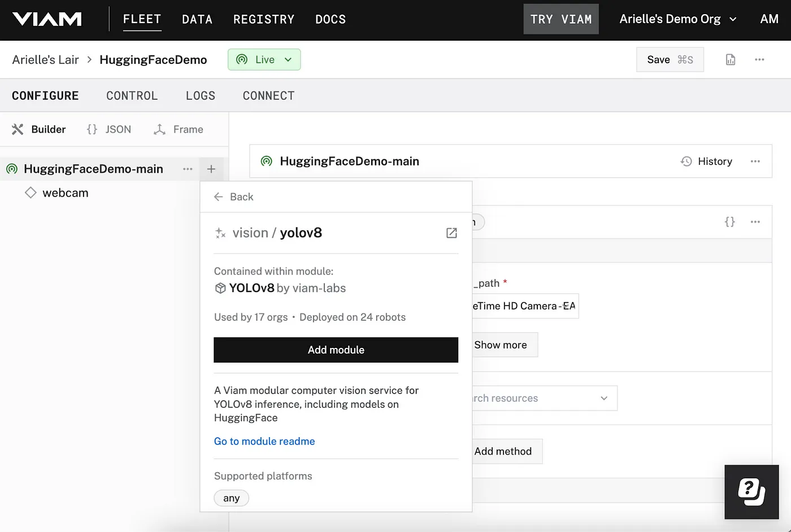
Task: Open yolov8 in registry external link
Action: pyautogui.click(x=451, y=233)
